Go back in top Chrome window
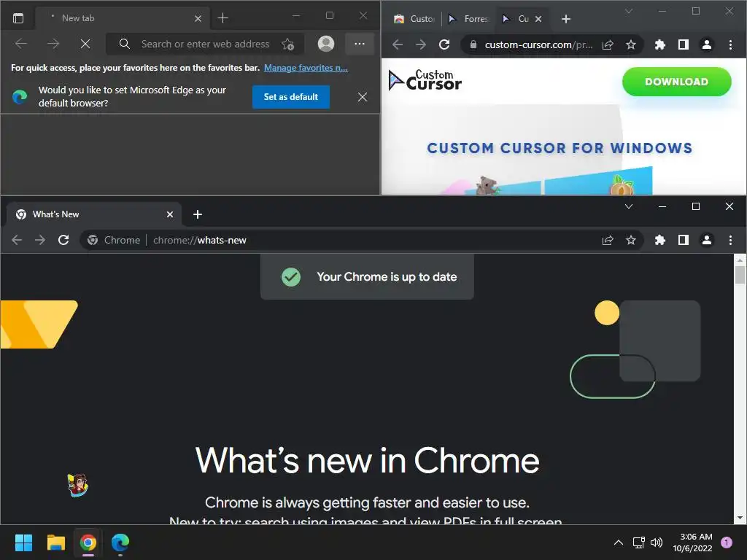This screenshot has height=560, width=747. 398,44
